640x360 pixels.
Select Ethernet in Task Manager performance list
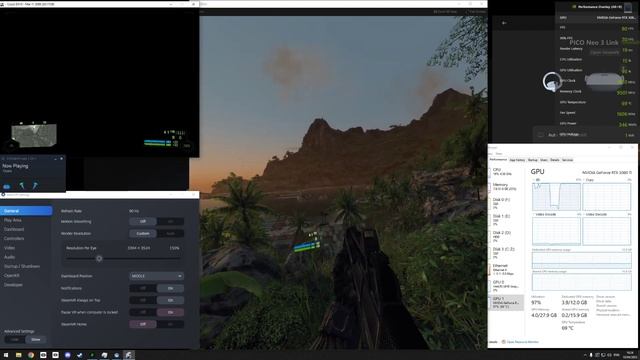click(x=506, y=269)
